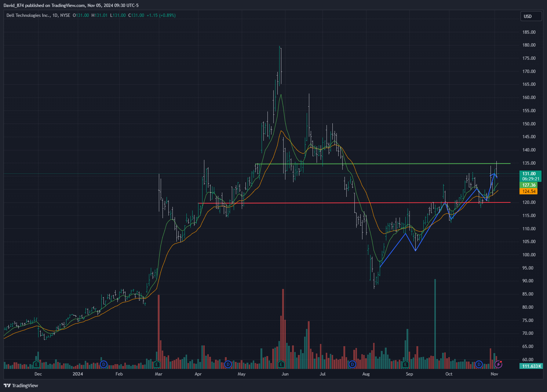Click the H131.01 high value in the legend
Image resolution: width=547 pixels, height=392 pixels.
click(x=99, y=15)
